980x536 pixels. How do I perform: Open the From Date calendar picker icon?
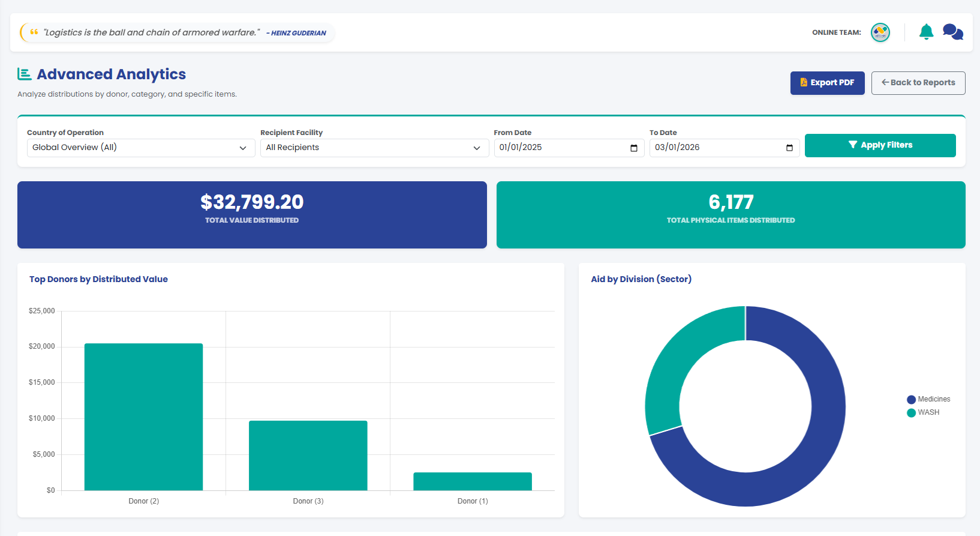click(634, 148)
